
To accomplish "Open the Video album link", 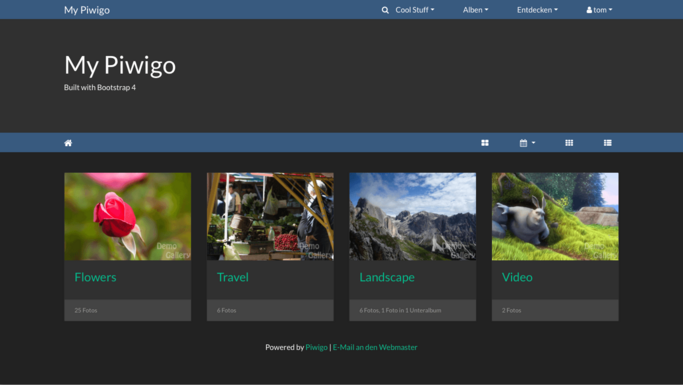I will click(517, 277).
